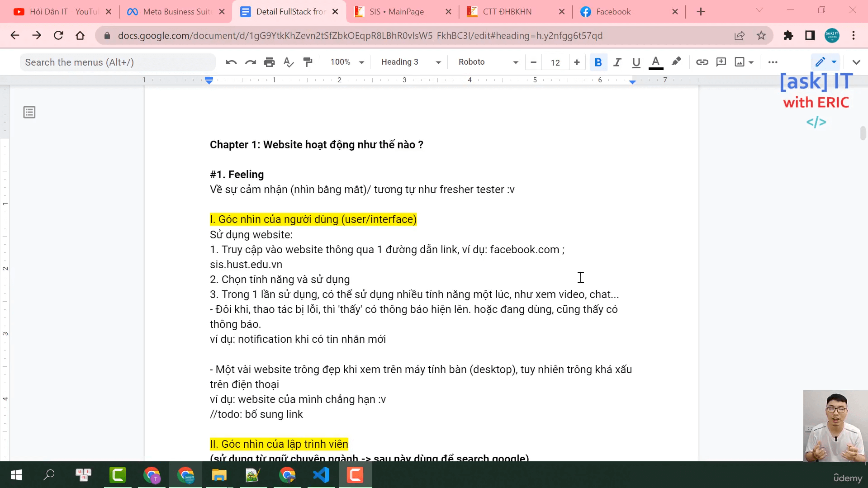Open the Chrome extensions puzzle icon
The width and height of the screenshot is (868, 488).
coord(788,36)
